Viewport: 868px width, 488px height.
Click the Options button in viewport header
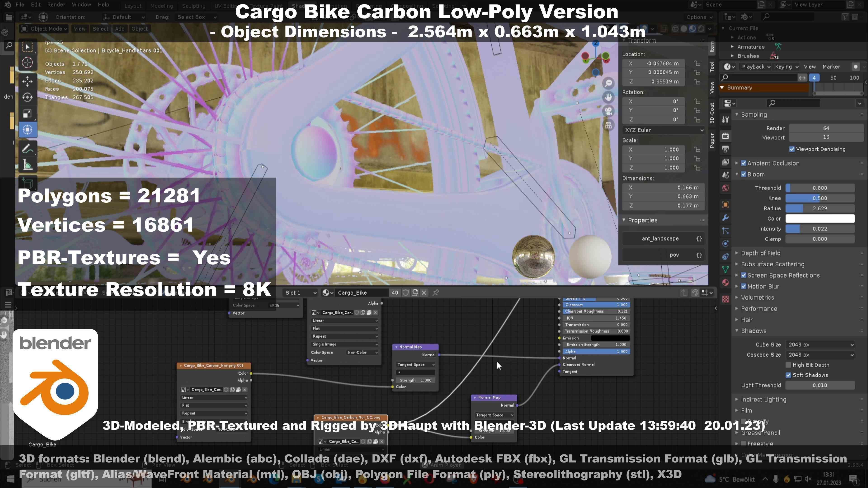[699, 17]
